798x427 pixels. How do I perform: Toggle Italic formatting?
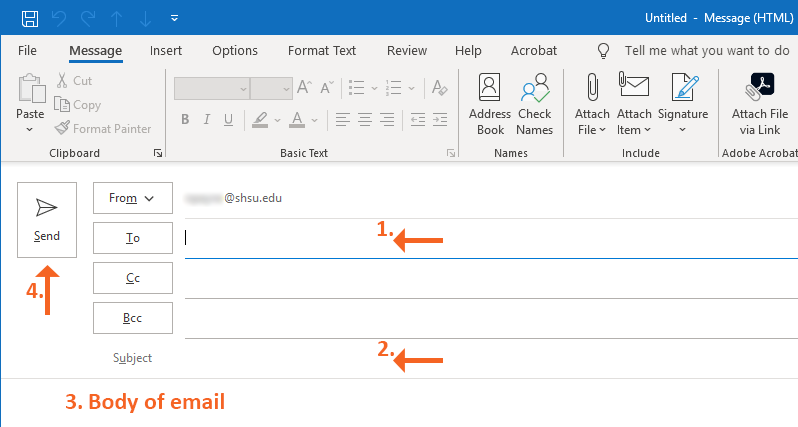click(x=207, y=120)
